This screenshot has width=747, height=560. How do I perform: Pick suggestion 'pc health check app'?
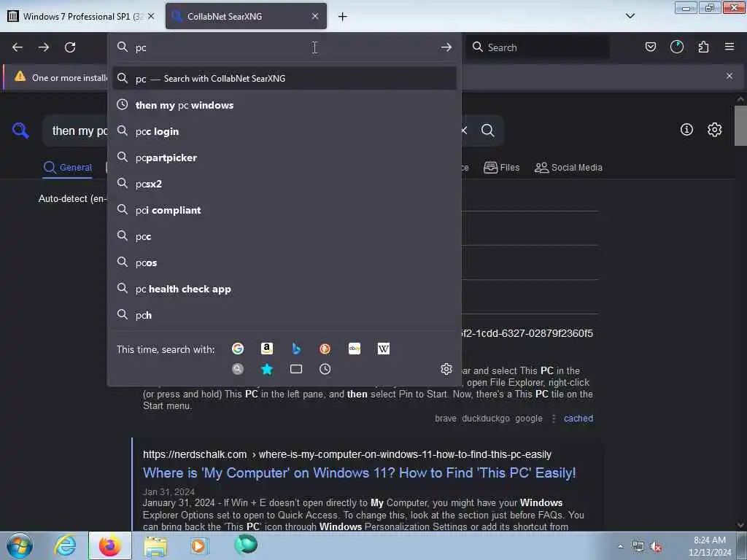point(285,289)
